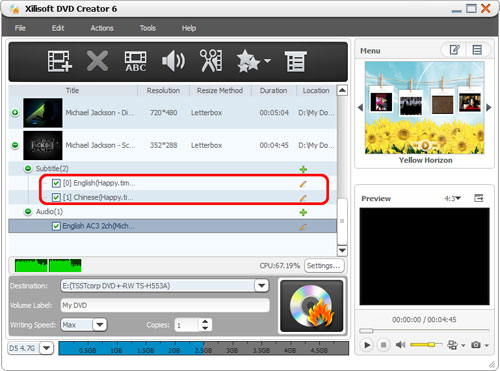Expand the first Michael Jackson video row
500x371 pixels.
pos(15,113)
